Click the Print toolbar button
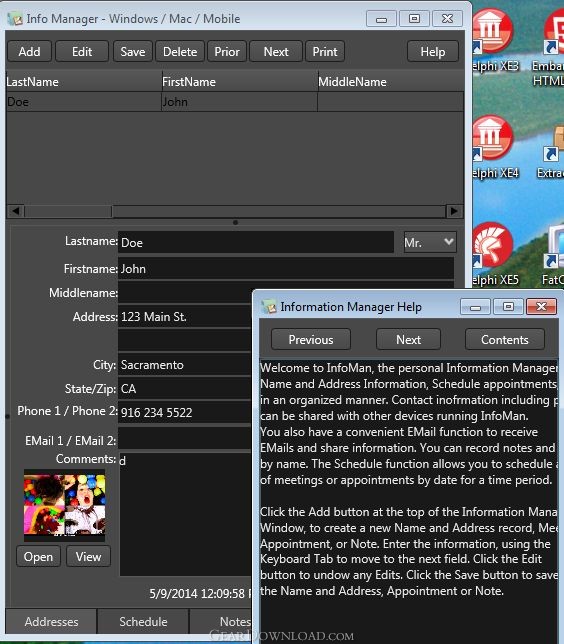The height and width of the screenshot is (644, 564). pos(325,52)
